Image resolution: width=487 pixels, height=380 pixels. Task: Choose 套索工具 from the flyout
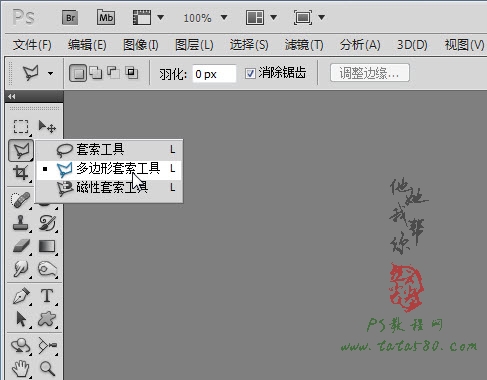[x=109, y=149]
